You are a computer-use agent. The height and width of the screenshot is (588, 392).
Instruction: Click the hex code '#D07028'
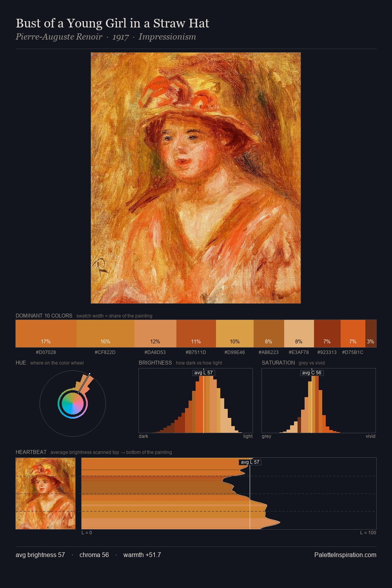tap(46, 352)
